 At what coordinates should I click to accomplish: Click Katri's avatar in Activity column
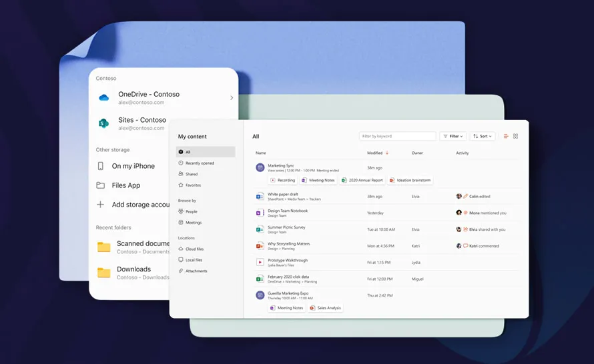(x=459, y=246)
